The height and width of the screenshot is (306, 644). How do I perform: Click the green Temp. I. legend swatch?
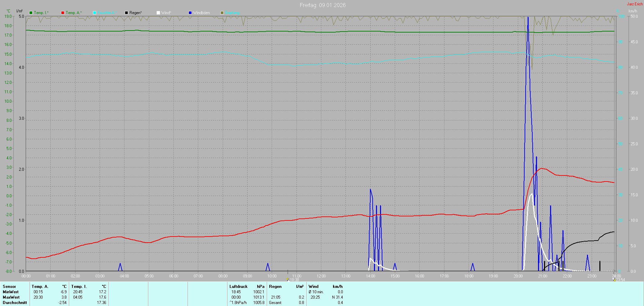pos(31,13)
